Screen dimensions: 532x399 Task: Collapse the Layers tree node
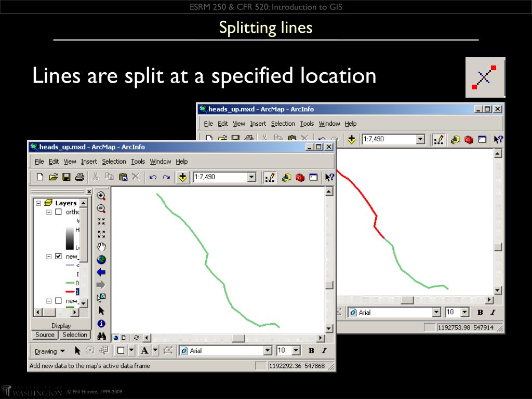tap(38, 203)
